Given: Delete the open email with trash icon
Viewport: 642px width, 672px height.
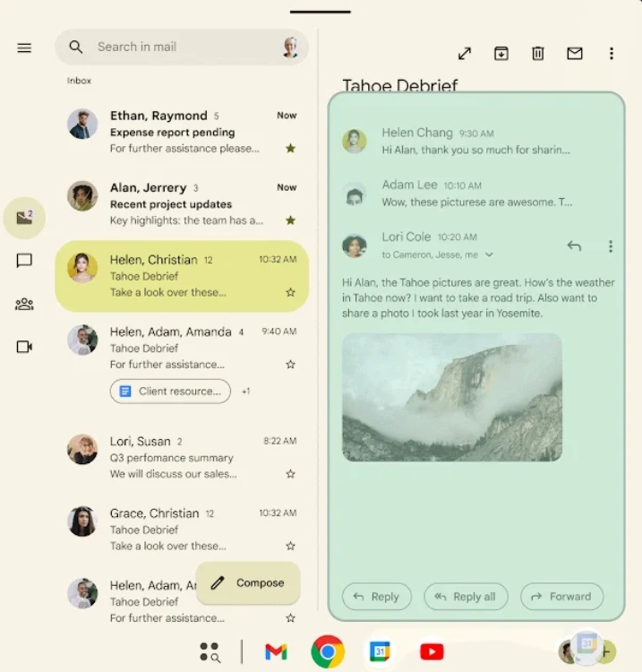Looking at the screenshot, I should click(538, 54).
